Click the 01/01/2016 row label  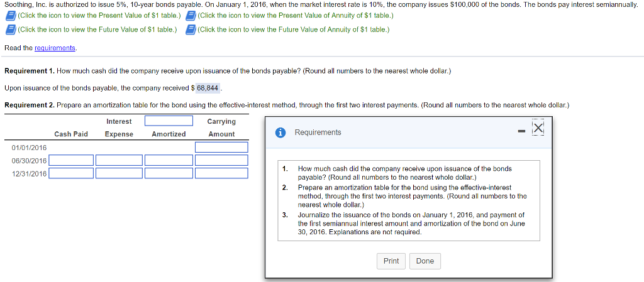(30, 148)
